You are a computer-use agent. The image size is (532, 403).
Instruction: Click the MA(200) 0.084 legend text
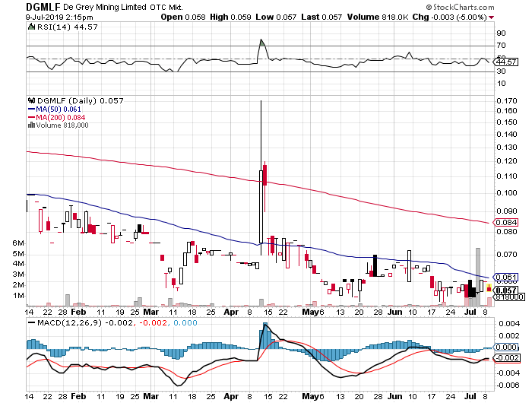point(60,117)
